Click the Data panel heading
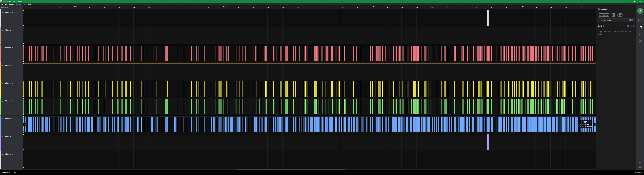The image size is (644, 175). click(x=600, y=26)
